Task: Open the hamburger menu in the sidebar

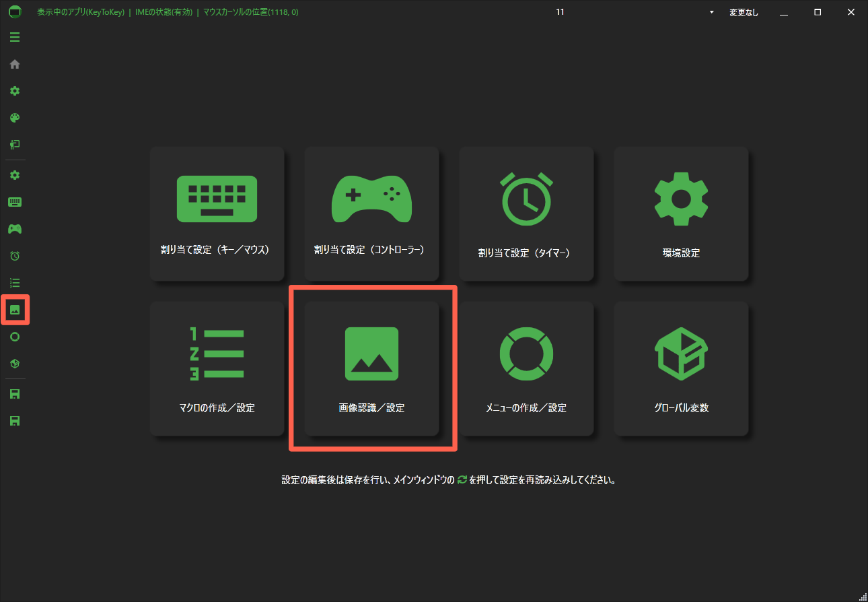Action: point(15,37)
